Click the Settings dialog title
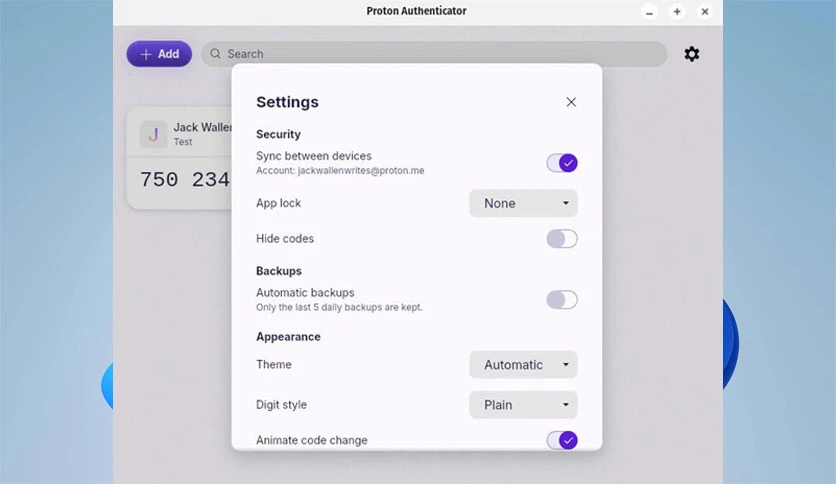The width and height of the screenshot is (836, 484). (x=287, y=102)
